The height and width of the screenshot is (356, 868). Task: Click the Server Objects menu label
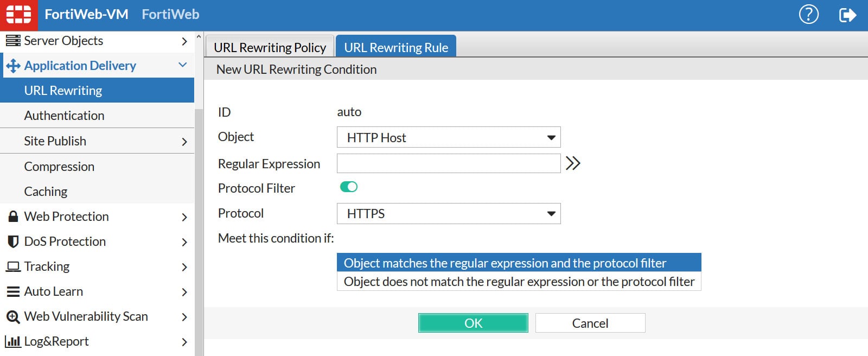pyautogui.click(x=63, y=41)
